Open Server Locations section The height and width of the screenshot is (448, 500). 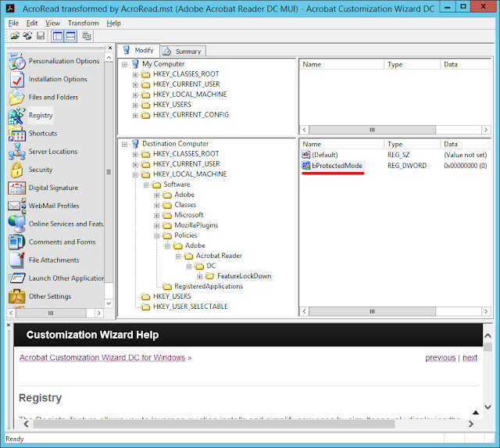click(x=53, y=152)
